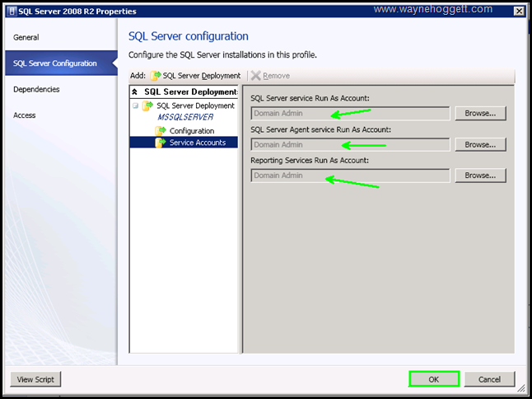Open the Configuration tree item
The width and height of the screenshot is (532, 399).
tap(192, 131)
